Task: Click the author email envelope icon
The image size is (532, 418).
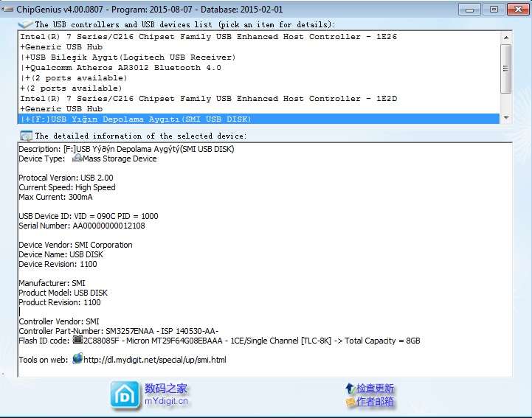Action: (350, 402)
